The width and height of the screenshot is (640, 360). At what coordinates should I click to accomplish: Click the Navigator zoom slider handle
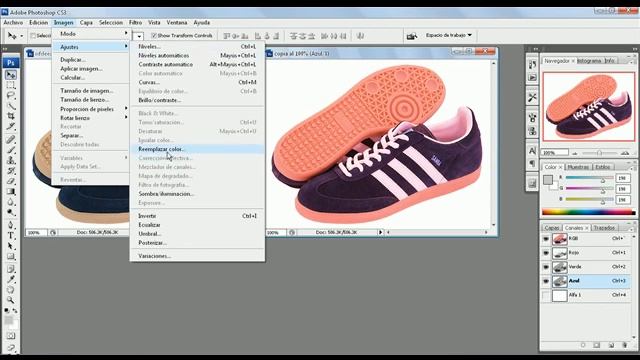(599, 153)
